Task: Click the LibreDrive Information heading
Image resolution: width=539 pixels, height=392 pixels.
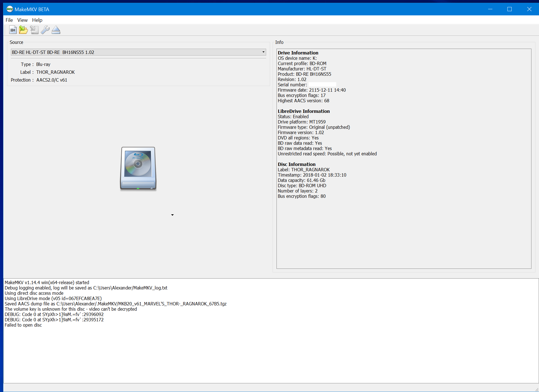Action: (304, 111)
